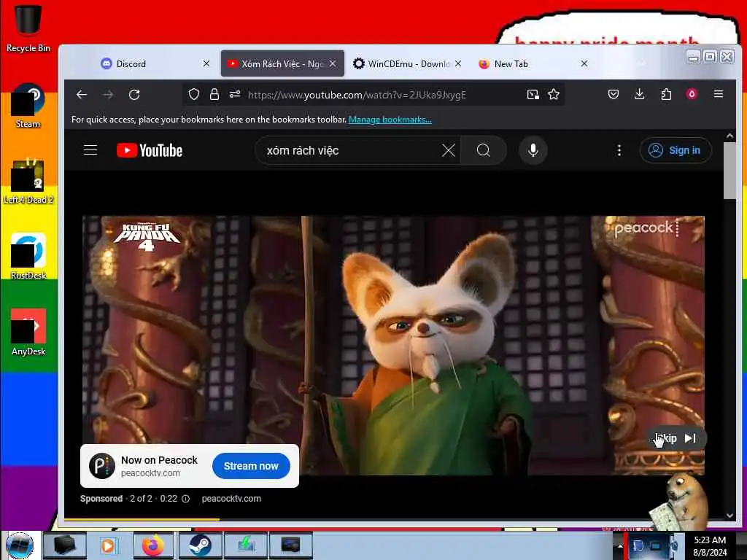Screen dimensions: 747x560
Task: Reload the current YouTube page
Action: tap(134, 95)
